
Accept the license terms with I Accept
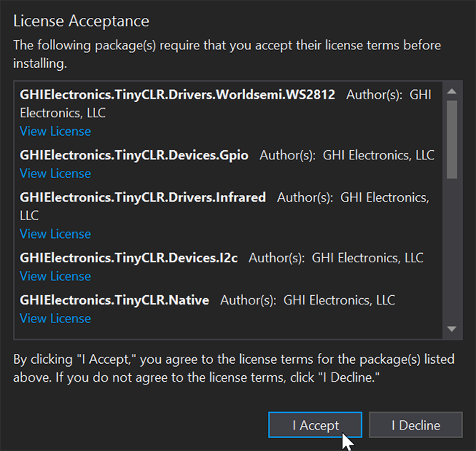tap(315, 425)
